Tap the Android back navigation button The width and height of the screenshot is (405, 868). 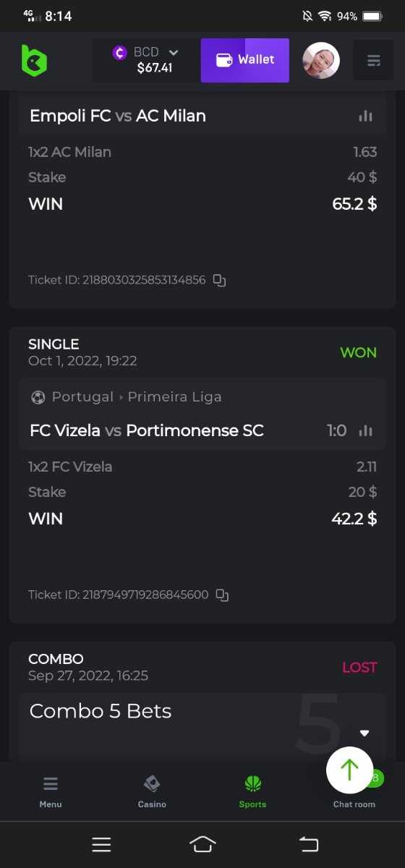[x=309, y=844]
